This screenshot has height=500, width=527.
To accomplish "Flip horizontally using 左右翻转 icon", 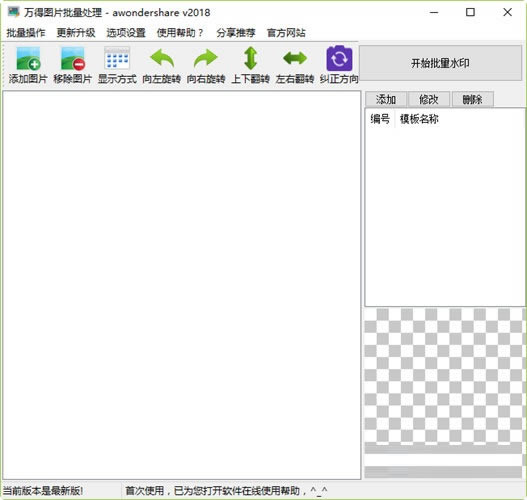I will (295, 58).
